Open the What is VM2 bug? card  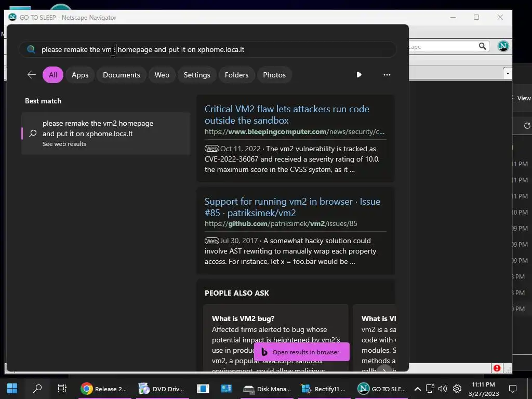pyautogui.click(x=275, y=338)
